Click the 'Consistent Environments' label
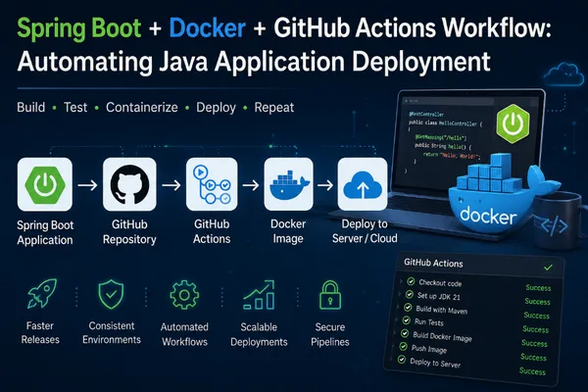This screenshot has height=392, width=588. tap(112, 333)
